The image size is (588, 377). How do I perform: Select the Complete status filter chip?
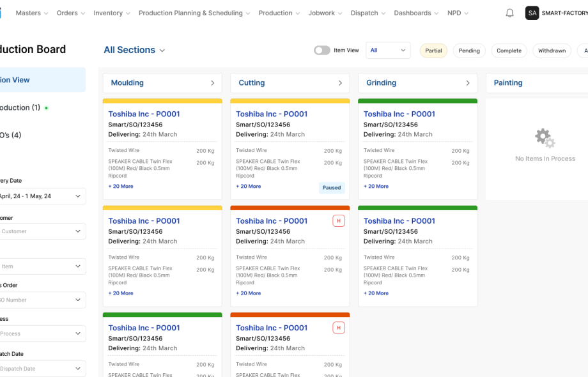(x=509, y=50)
